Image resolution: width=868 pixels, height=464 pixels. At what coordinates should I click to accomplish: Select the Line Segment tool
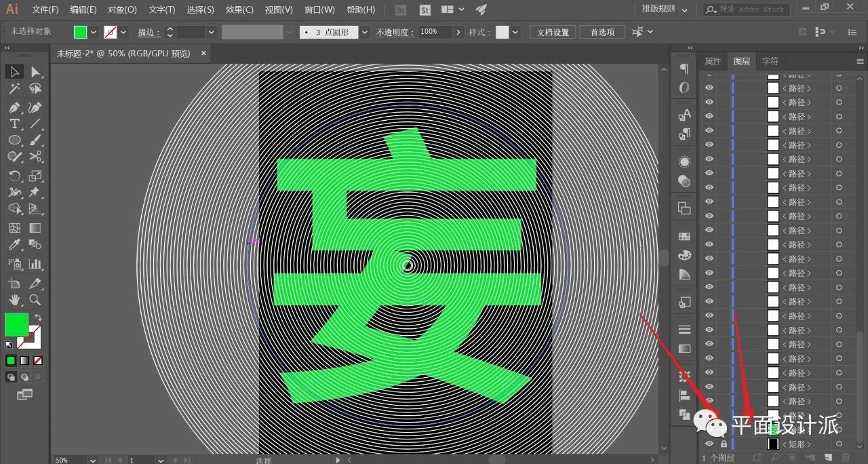[35, 123]
